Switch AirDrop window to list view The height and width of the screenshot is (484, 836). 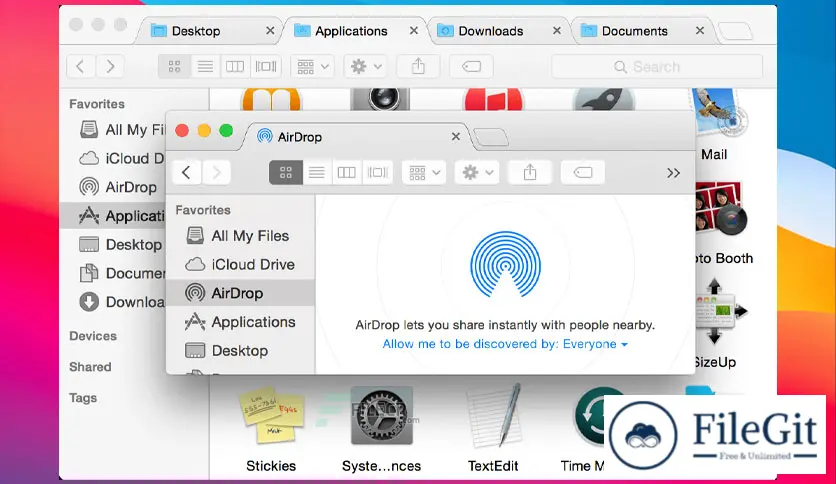(316, 172)
